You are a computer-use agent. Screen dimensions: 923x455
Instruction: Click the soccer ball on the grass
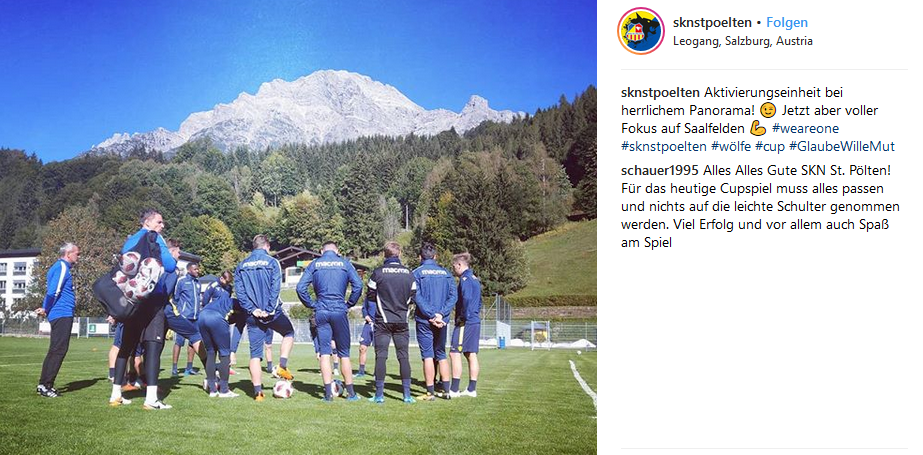[283, 388]
